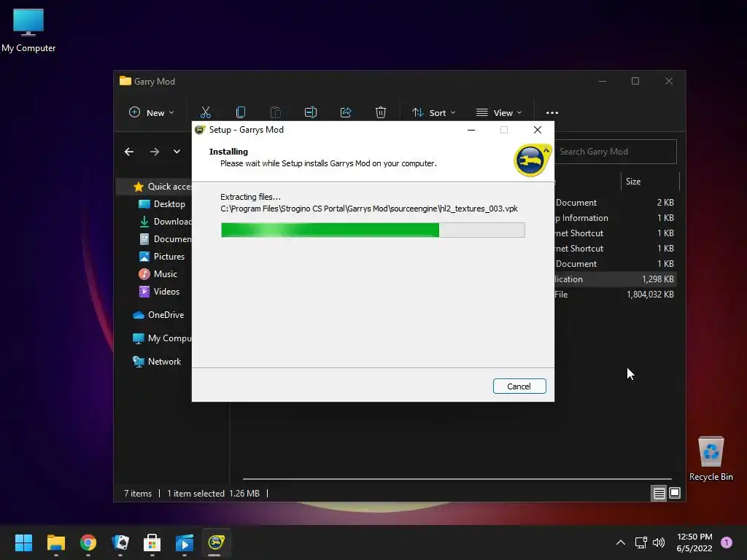The height and width of the screenshot is (560, 747).
Task: Click the Copy icon in Explorer toolbar
Action: tap(241, 112)
